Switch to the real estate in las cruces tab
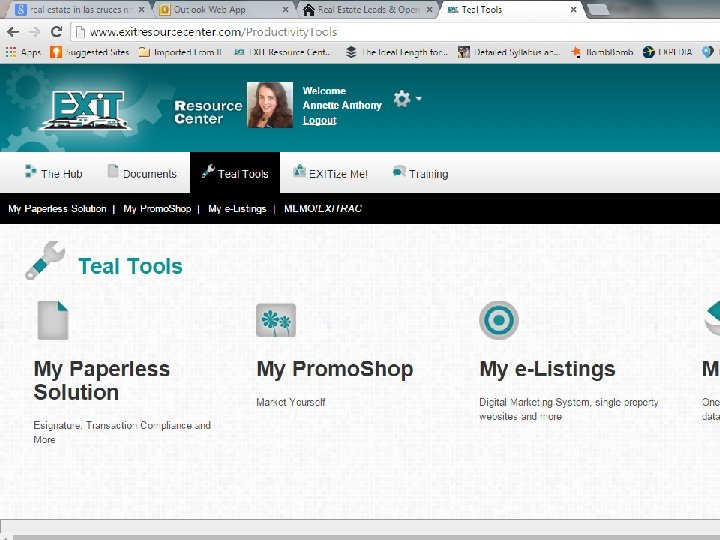The height and width of the screenshot is (540, 720). coord(78,10)
